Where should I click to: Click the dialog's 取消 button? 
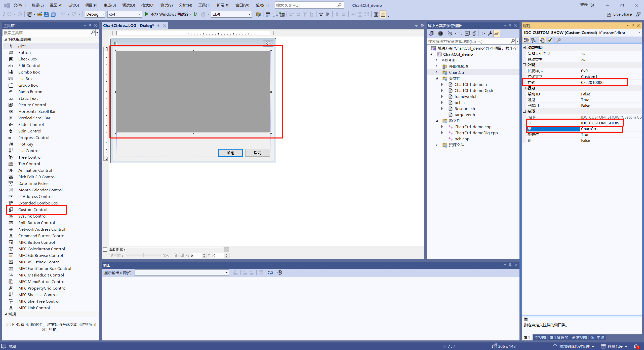(x=257, y=153)
